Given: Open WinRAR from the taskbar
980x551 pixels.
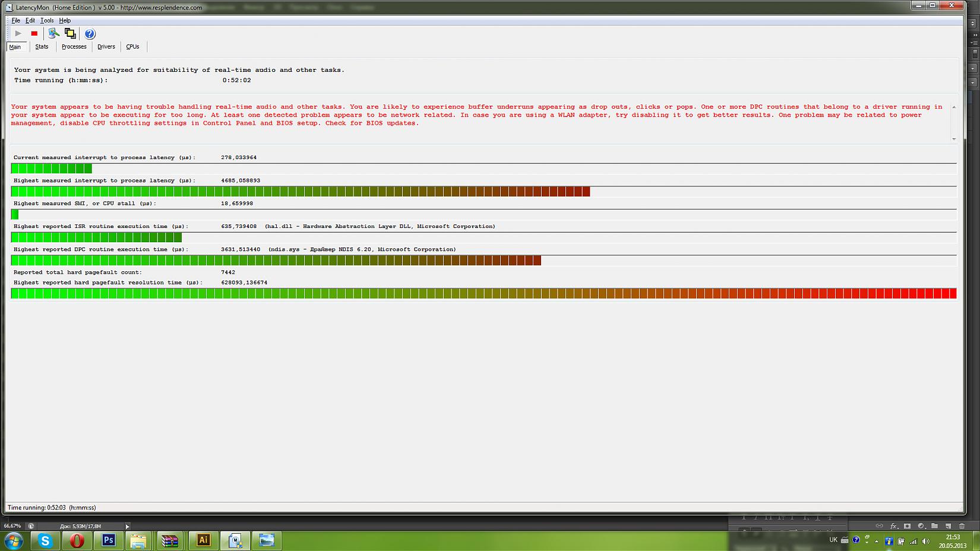Looking at the screenshot, I should 170,540.
